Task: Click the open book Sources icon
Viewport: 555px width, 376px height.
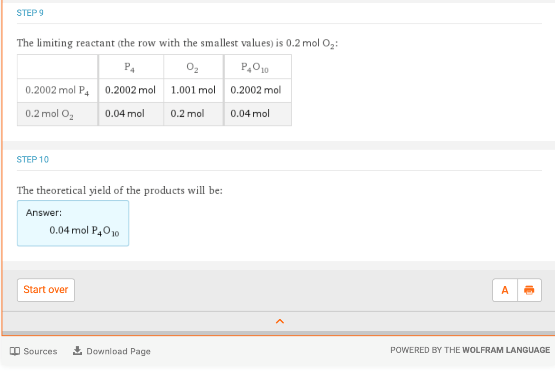Action: point(15,351)
